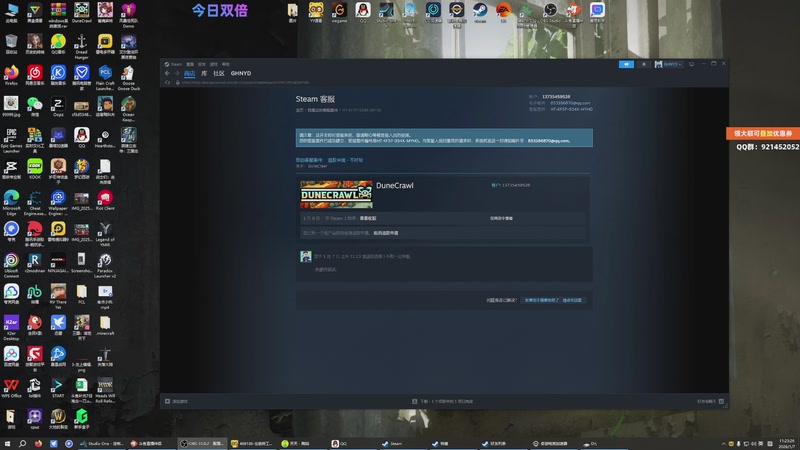
Task: Open OBS Studio icon in top row
Action: tap(550, 12)
